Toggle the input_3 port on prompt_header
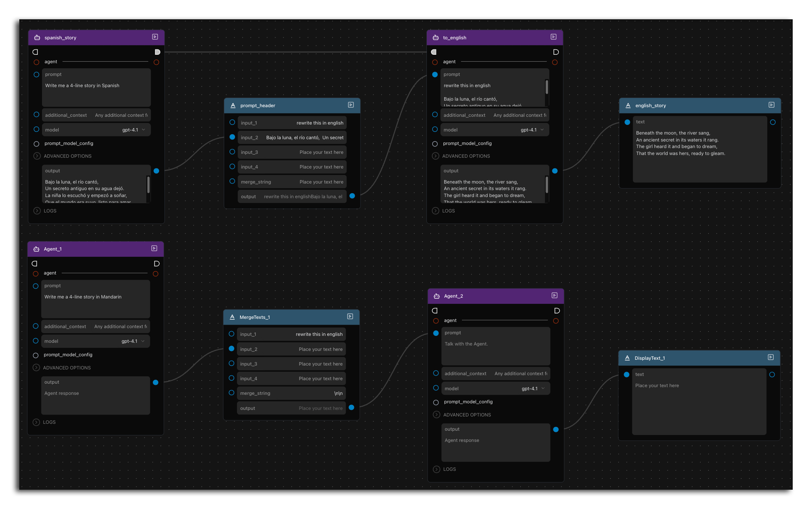The image size is (812, 509). 232,152
